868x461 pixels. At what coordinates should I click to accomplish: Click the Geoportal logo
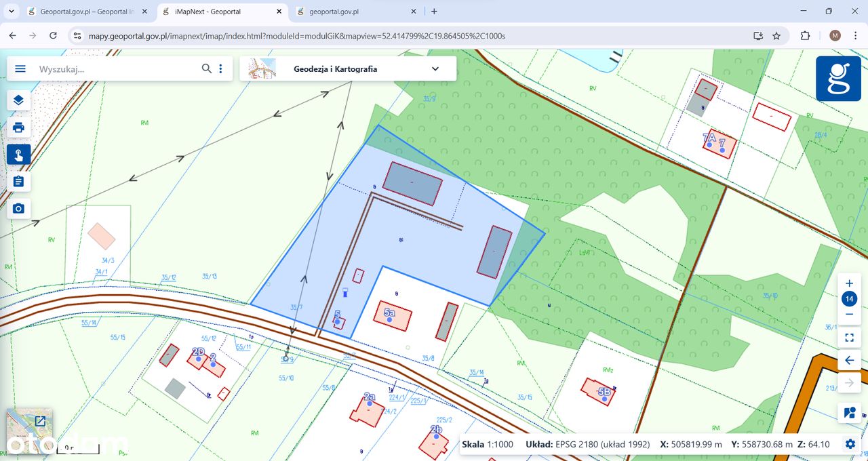pyautogui.click(x=838, y=79)
